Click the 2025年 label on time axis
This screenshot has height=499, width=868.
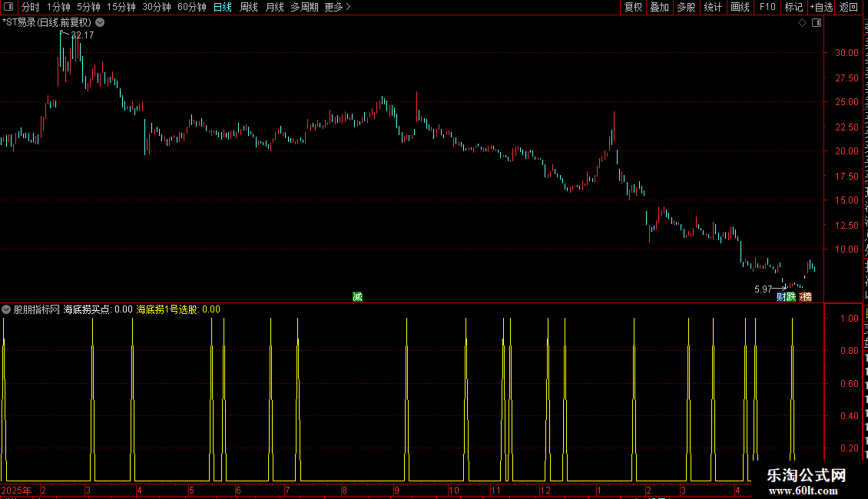coord(15,490)
